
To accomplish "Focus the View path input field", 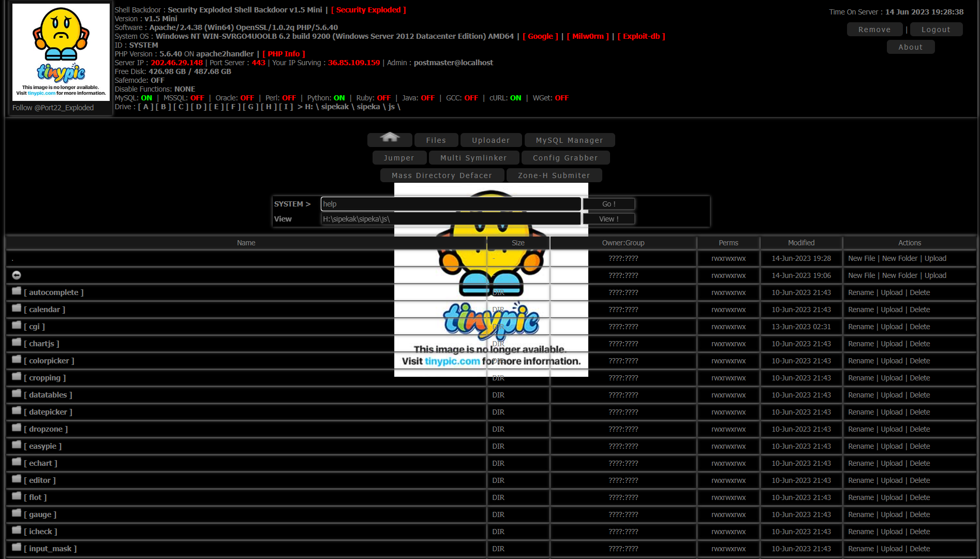I will [x=451, y=219].
